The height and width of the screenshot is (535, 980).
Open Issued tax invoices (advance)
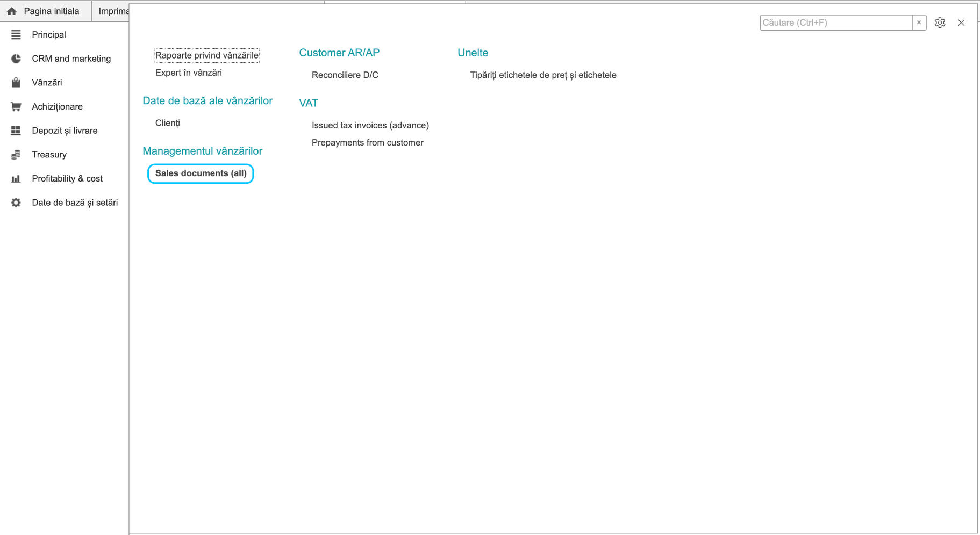coord(370,125)
